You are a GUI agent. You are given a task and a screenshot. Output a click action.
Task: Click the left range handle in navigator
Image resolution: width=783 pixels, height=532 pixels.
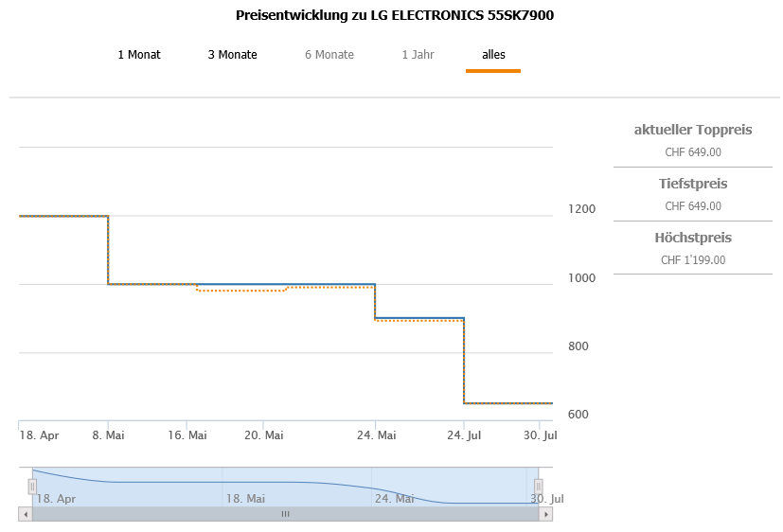click(x=32, y=487)
